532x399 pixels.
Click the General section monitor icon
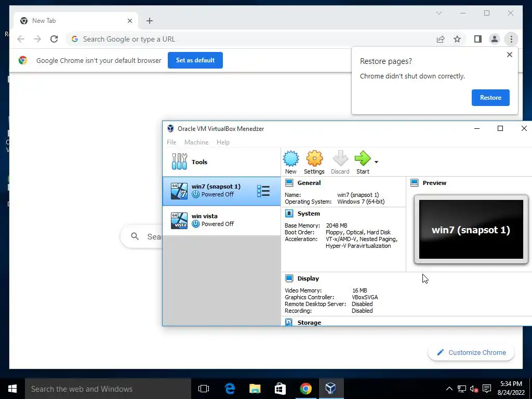[289, 183]
